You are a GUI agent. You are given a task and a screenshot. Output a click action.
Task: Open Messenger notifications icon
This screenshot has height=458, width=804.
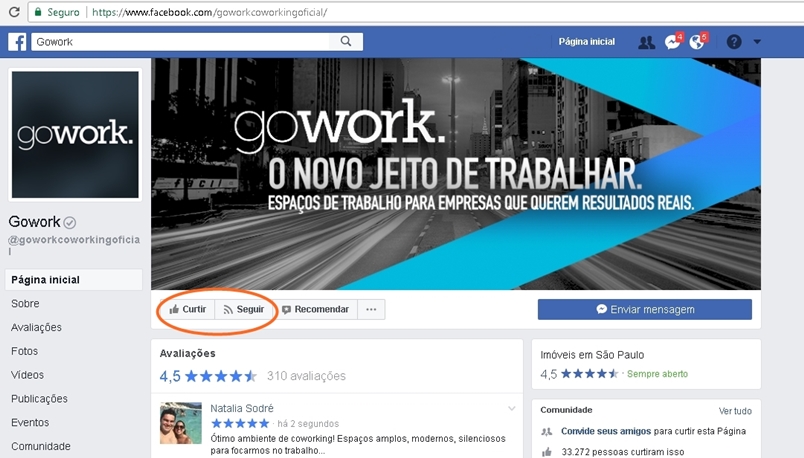[x=672, y=42]
